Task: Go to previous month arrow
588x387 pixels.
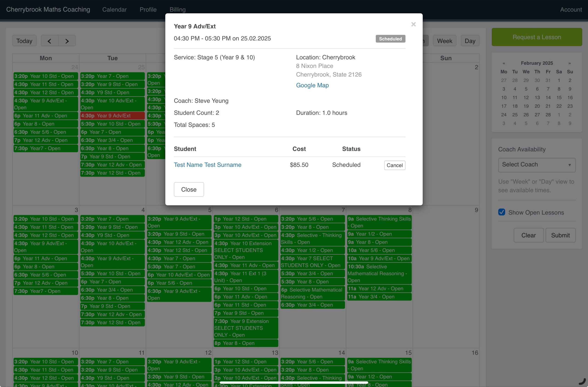Action: (49, 41)
